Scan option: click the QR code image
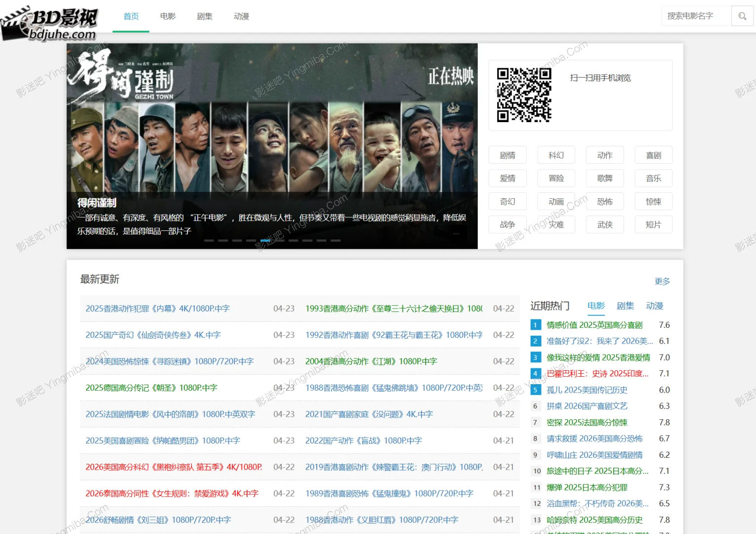The image size is (756, 534). click(524, 95)
